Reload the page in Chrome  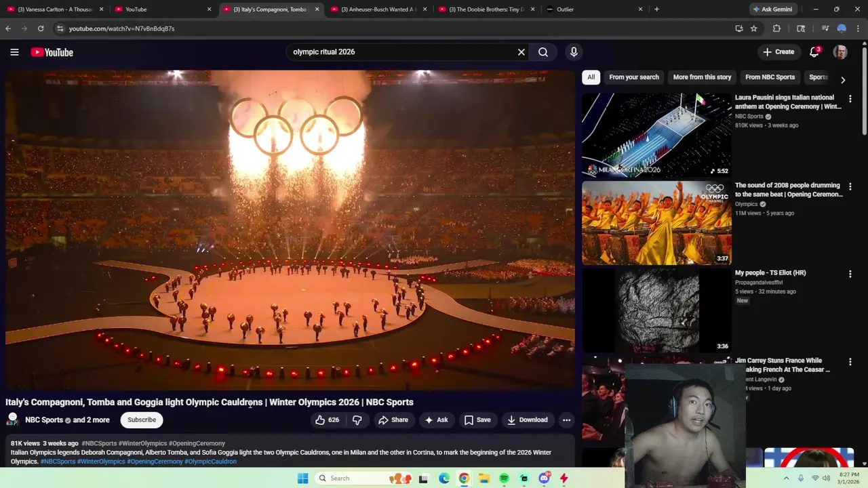41,28
